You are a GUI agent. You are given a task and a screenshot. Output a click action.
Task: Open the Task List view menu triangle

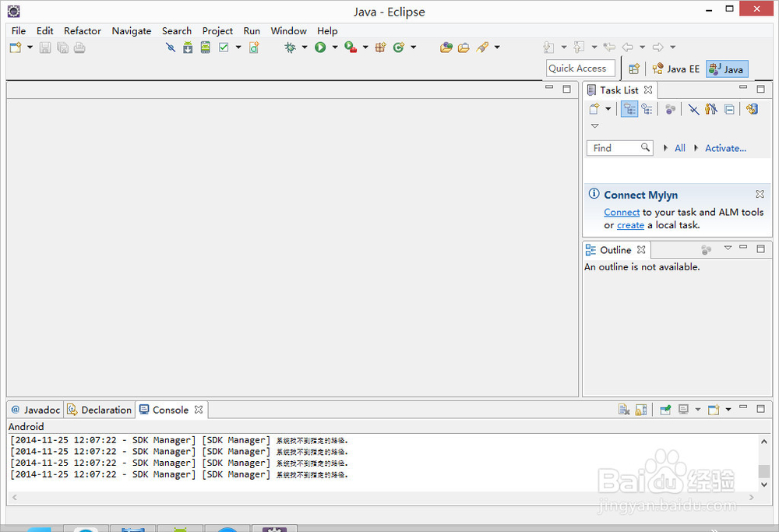594,126
